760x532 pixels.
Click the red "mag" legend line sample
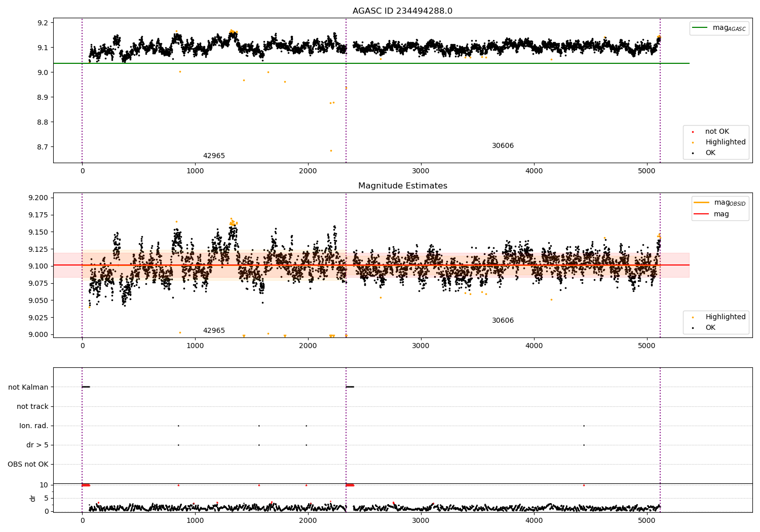pyautogui.click(x=702, y=214)
